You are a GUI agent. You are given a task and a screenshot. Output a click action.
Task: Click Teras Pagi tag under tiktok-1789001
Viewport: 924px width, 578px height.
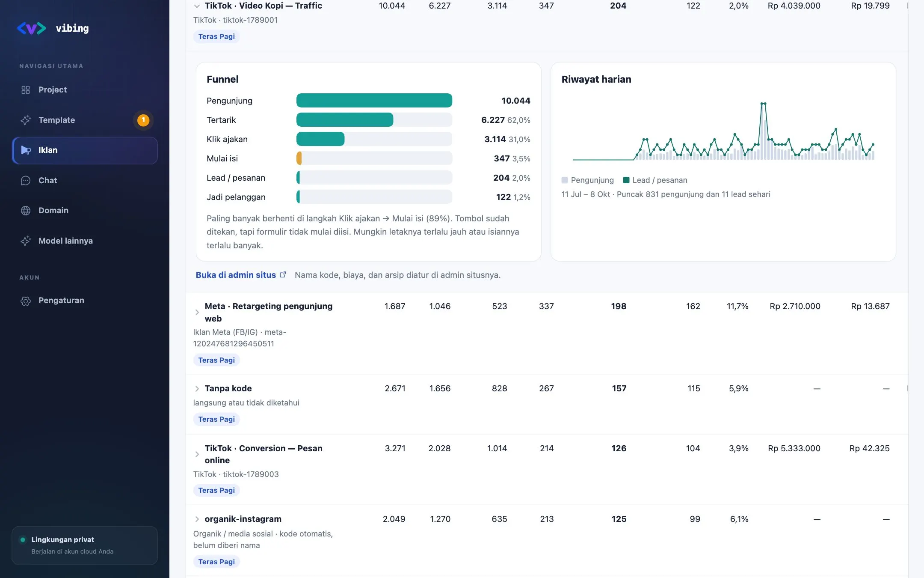pyautogui.click(x=216, y=36)
